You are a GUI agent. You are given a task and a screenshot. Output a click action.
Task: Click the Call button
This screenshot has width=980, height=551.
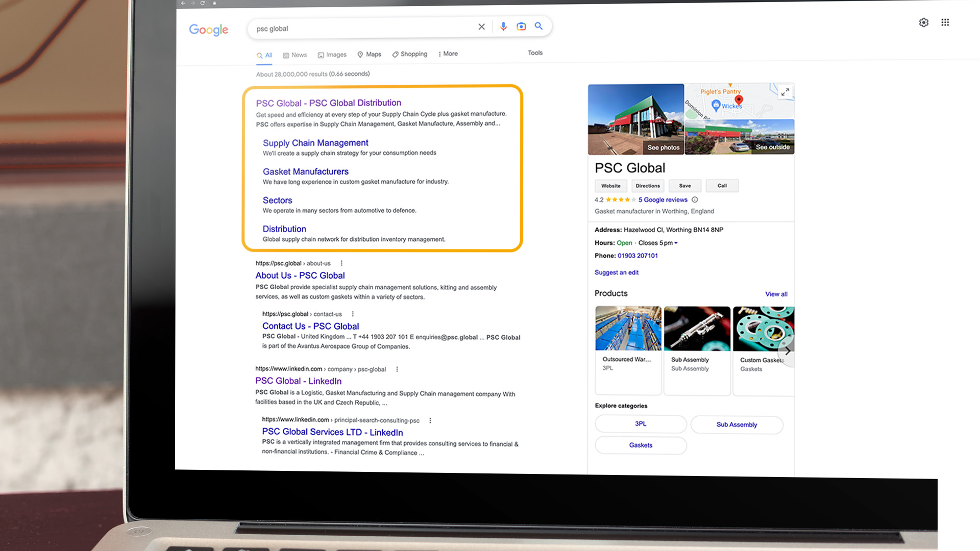pos(722,186)
